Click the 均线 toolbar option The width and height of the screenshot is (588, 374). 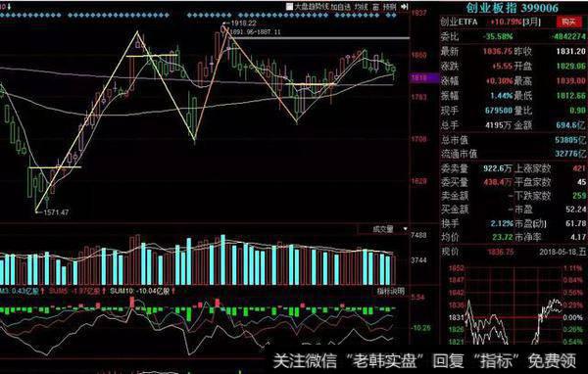(362, 7)
